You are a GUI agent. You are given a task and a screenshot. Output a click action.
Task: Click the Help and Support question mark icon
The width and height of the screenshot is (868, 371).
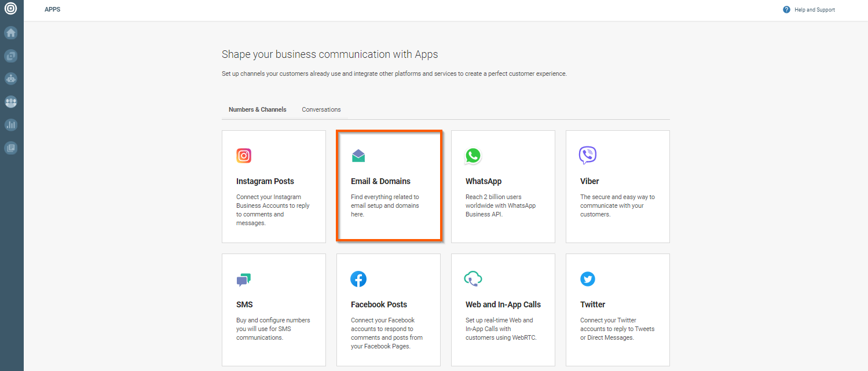(x=786, y=9)
